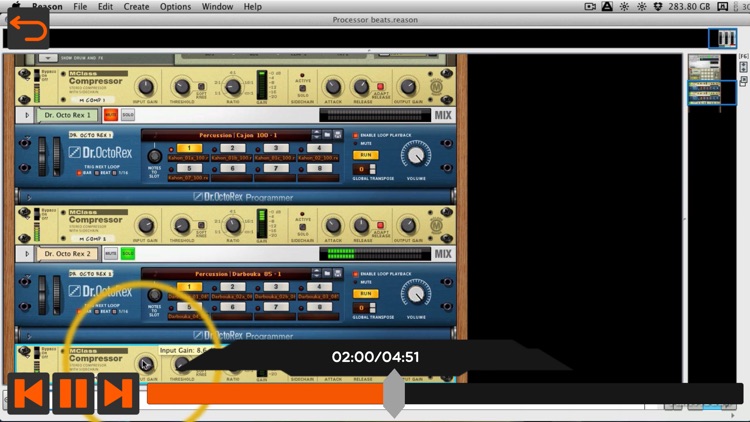Turn Input Gain knob on compressor above Dr. Octo Rex 1

pyautogui.click(x=145, y=87)
